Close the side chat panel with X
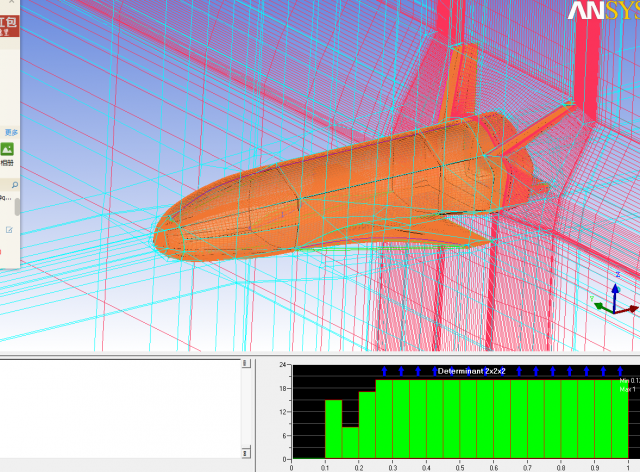The height and width of the screenshot is (472, 640). coord(11,2)
